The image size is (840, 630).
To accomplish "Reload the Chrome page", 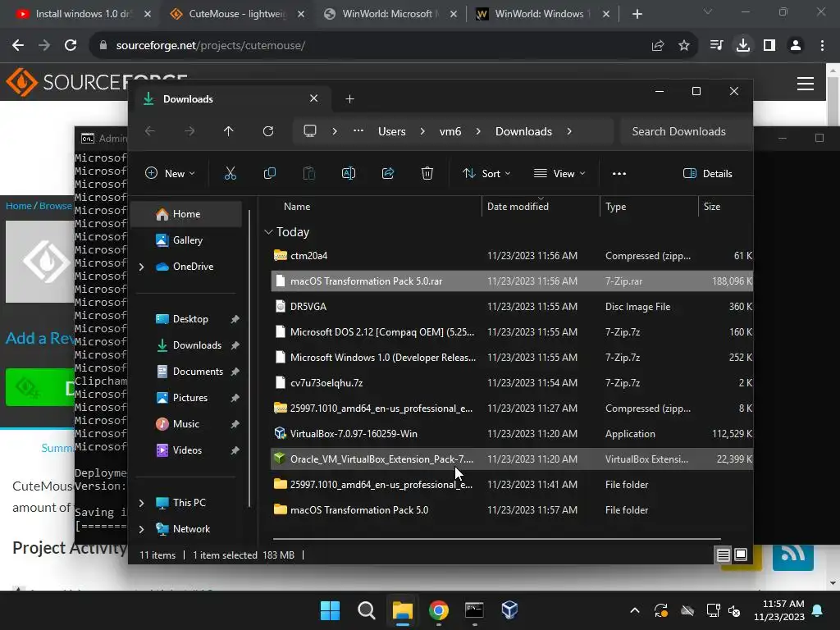I will pos(71,46).
